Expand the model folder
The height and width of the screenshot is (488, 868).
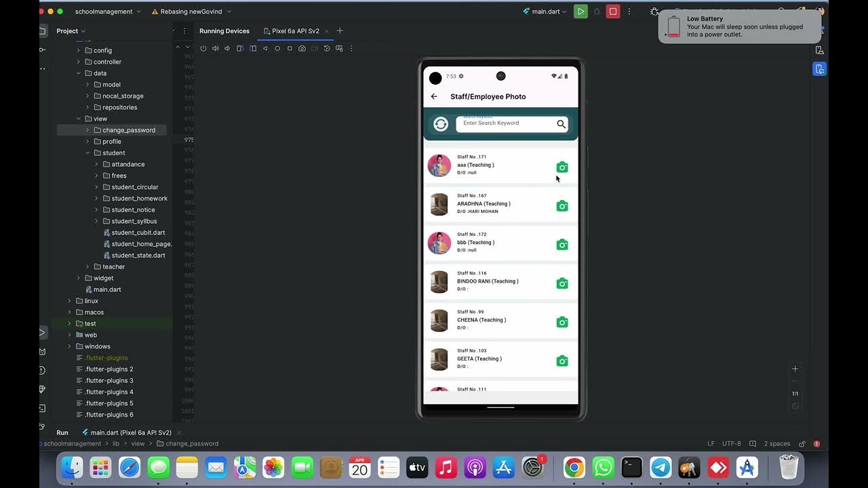87,85
